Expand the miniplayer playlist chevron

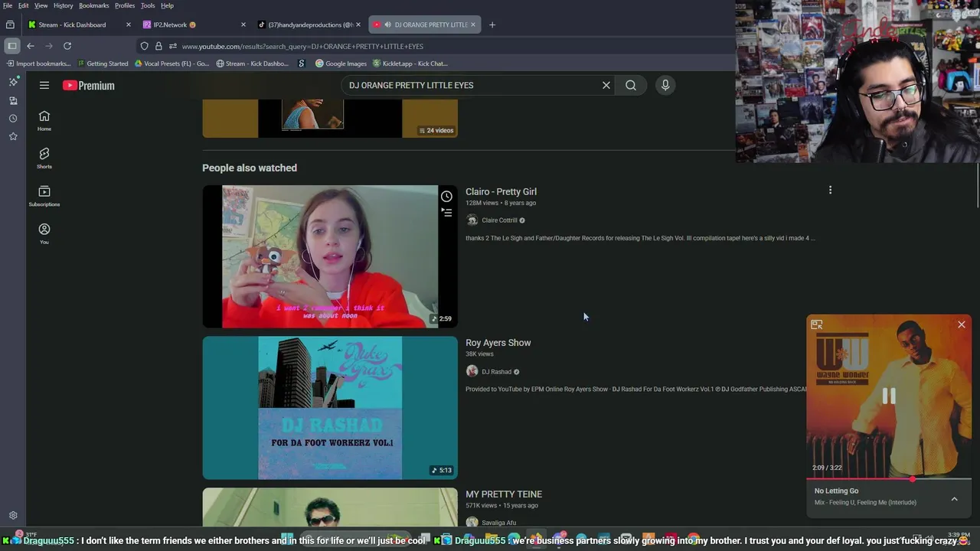tap(955, 499)
